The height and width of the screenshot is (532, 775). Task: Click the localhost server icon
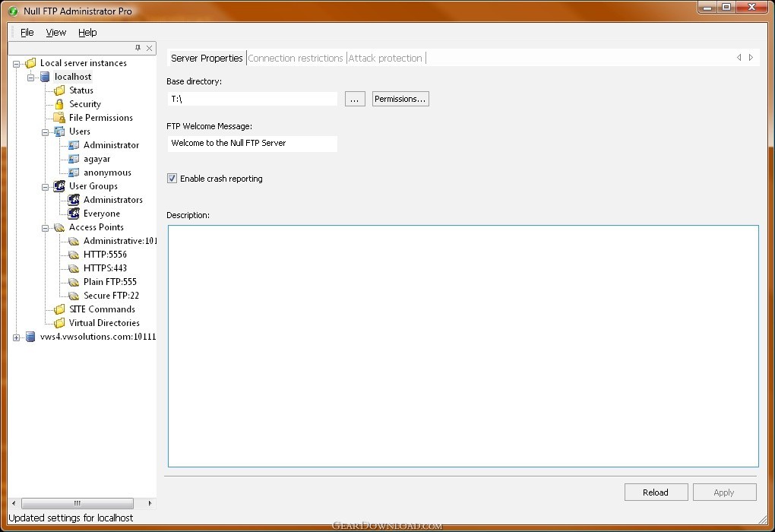point(45,77)
